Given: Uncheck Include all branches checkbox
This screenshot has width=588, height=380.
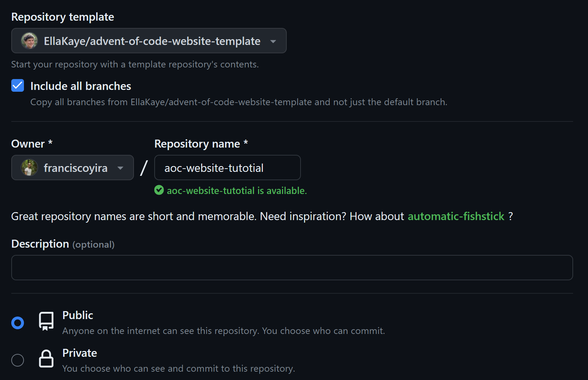Looking at the screenshot, I should pyautogui.click(x=18, y=86).
